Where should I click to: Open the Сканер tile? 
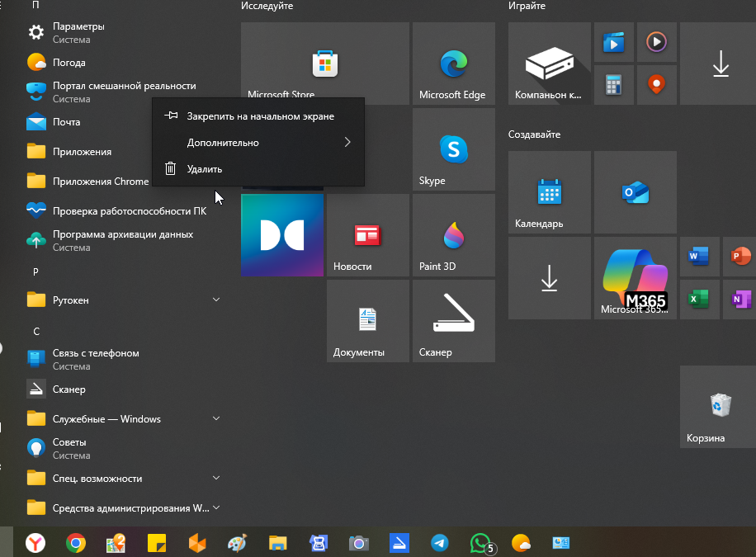(454, 321)
